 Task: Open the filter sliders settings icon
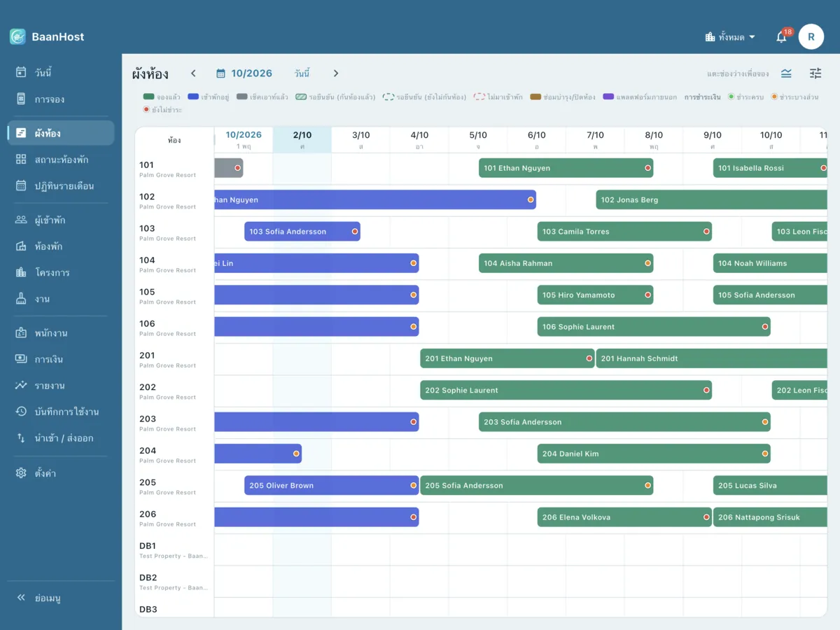point(815,73)
